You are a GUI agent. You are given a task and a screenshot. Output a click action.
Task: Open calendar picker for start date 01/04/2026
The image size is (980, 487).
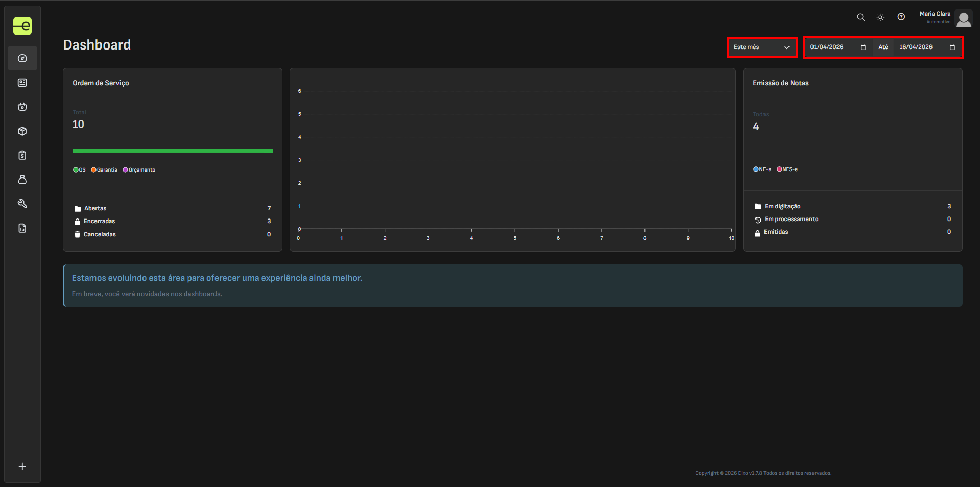(863, 47)
